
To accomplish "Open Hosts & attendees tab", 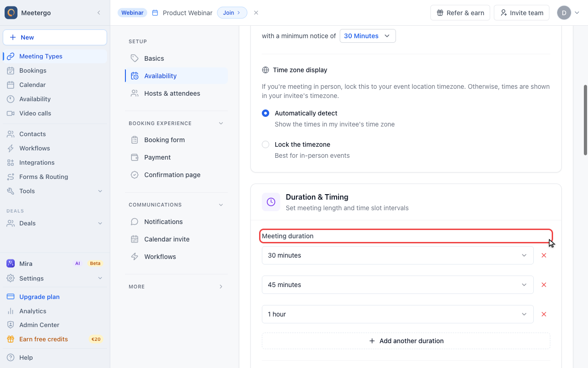I will coord(176,93).
